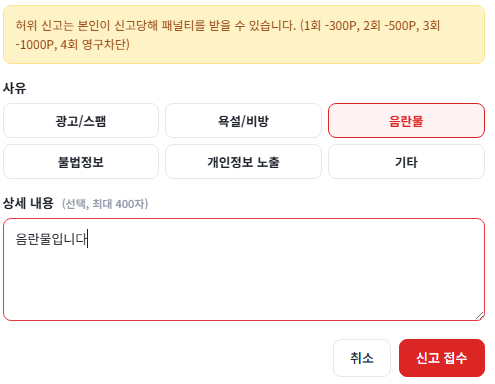Choose the 기타 reason option
This screenshot has width=495, height=384.
[406, 162]
